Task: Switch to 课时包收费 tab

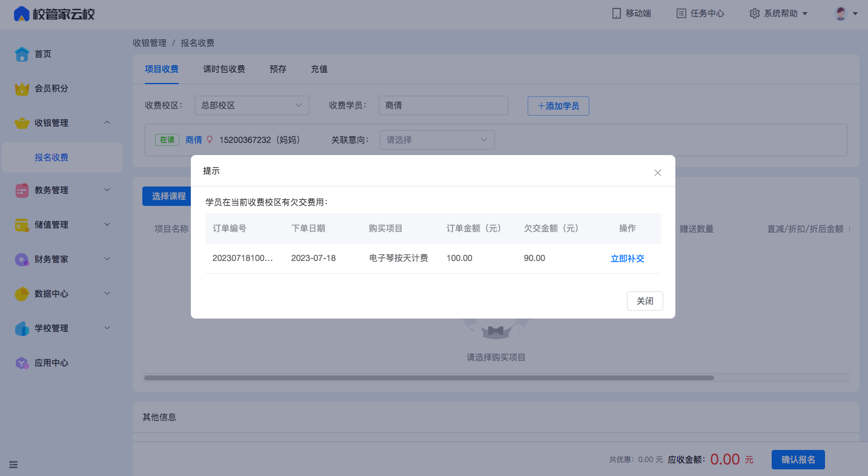Action: pos(224,69)
